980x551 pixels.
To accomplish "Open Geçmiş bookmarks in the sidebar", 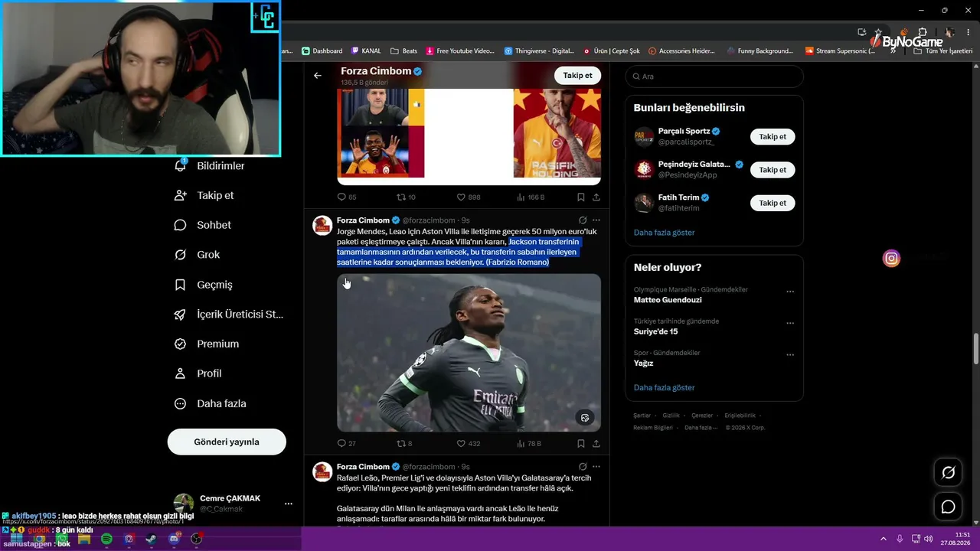I will tap(203, 285).
